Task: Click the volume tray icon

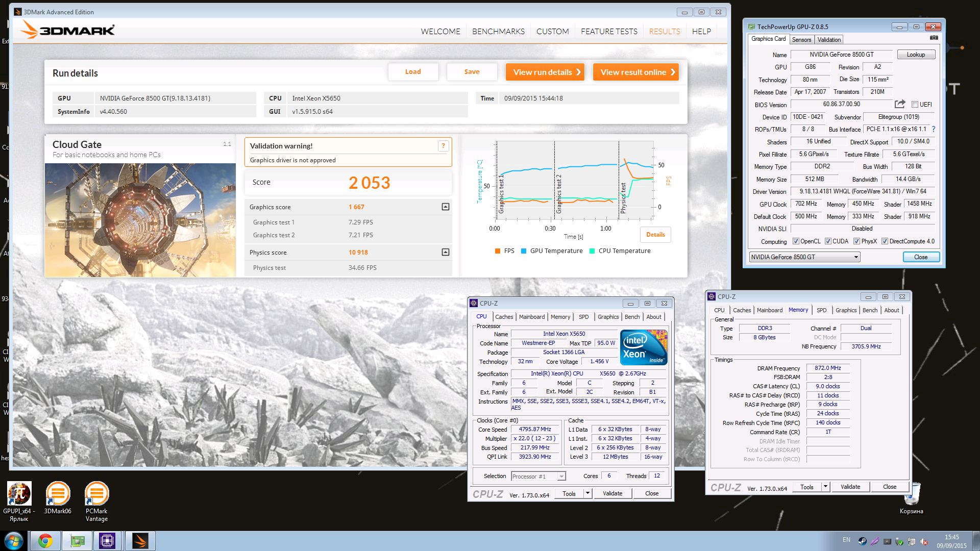Action: 924,542
